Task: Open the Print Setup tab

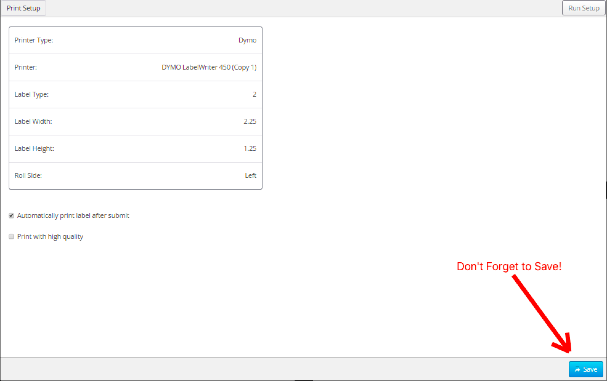Action: (23, 8)
